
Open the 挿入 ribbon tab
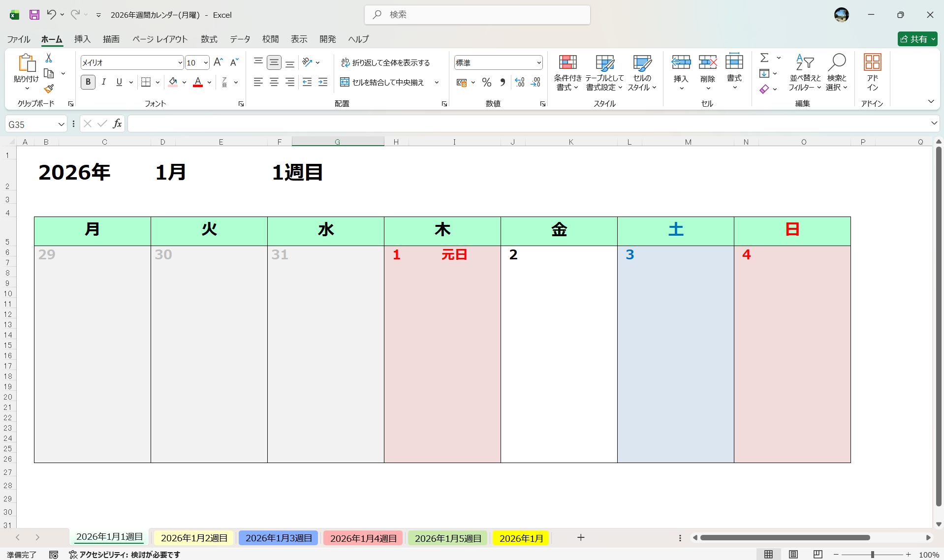[82, 39]
